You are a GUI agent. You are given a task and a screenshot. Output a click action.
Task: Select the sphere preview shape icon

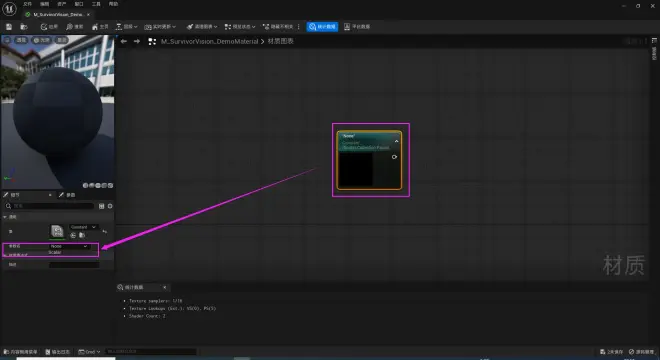[x=92, y=185]
